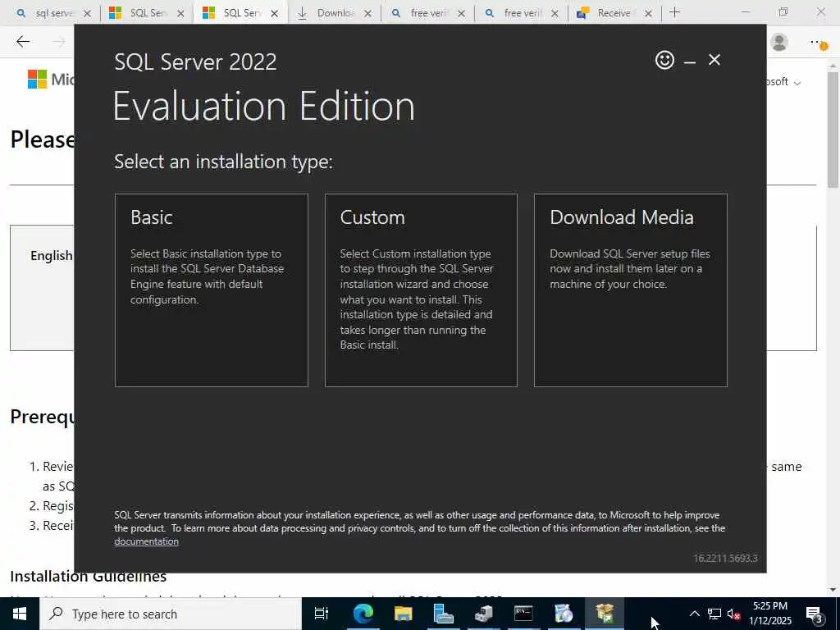Open the browser profile avatar icon
This screenshot has width=840, height=630.
point(779,43)
